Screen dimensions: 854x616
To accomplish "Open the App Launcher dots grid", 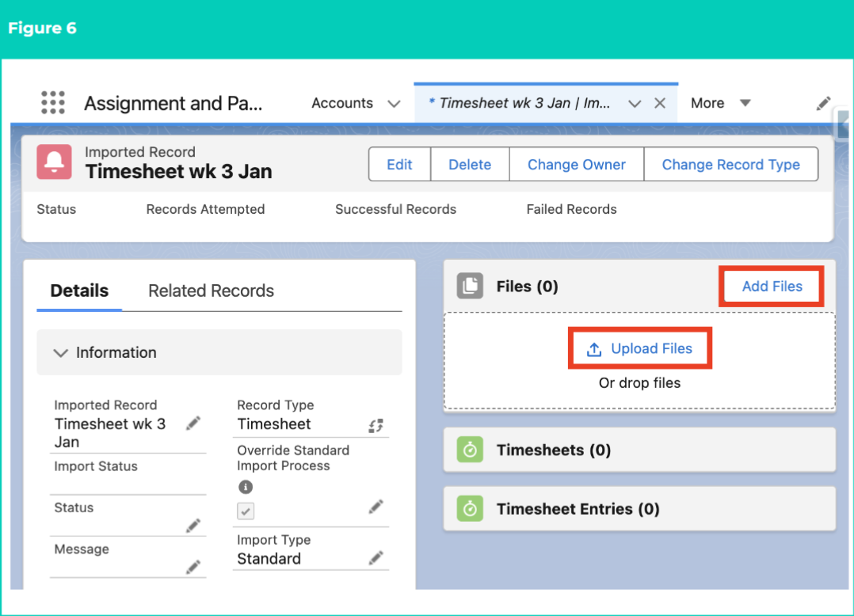I will click(53, 102).
